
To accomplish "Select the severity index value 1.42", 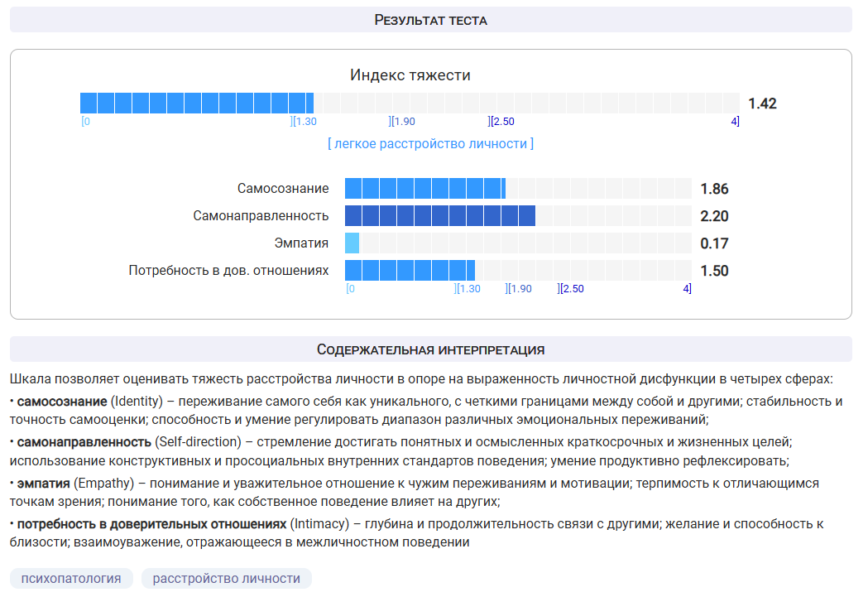I will [x=762, y=104].
